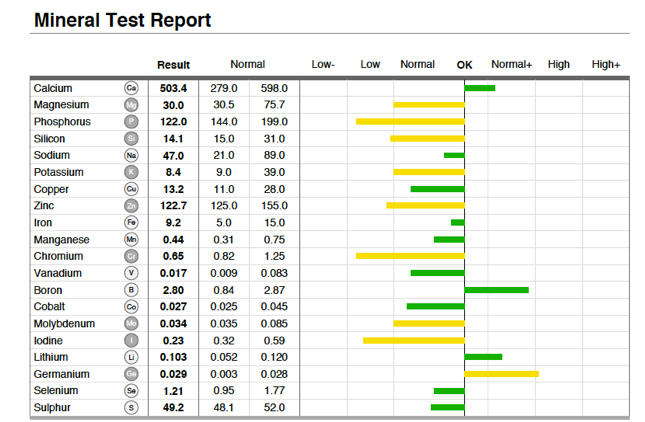Click the Calcium green level bar

[480, 88]
